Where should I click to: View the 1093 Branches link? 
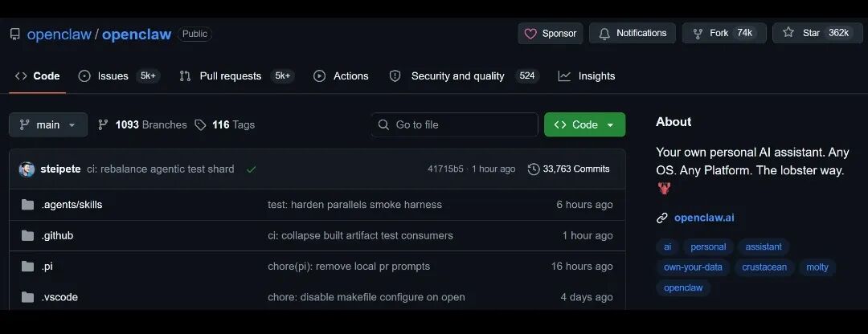tap(142, 125)
